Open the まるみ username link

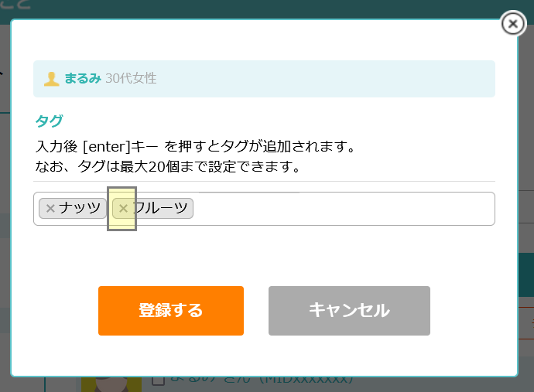tap(82, 79)
